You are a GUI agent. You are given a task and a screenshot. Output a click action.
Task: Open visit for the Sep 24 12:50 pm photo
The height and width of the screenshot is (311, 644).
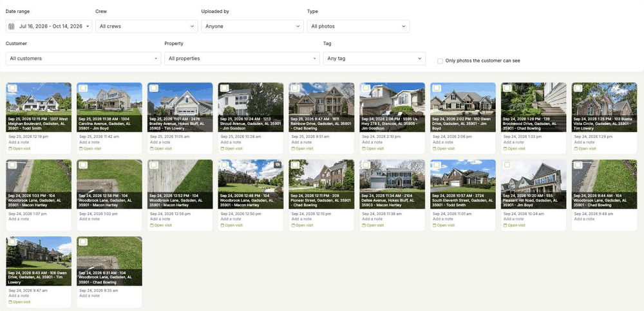click(x=233, y=225)
